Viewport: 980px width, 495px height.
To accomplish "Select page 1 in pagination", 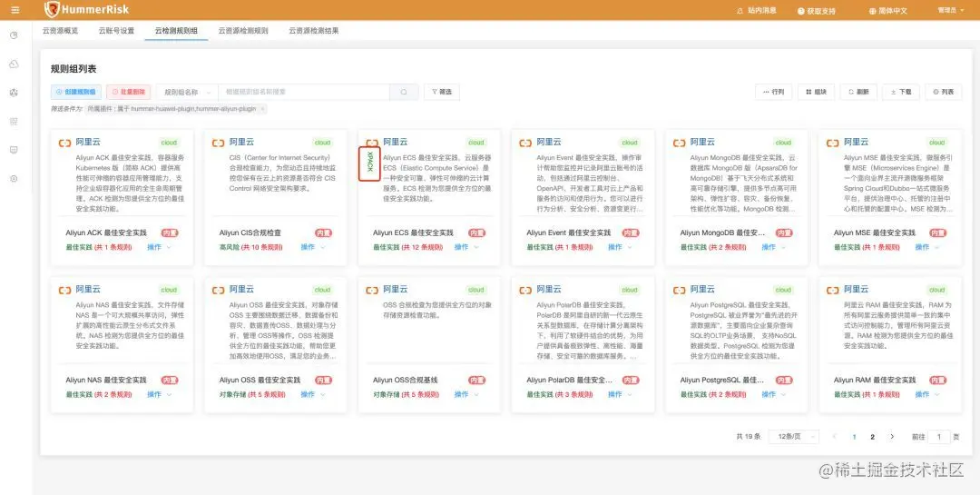I will pyautogui.click(x=855, y=437).
